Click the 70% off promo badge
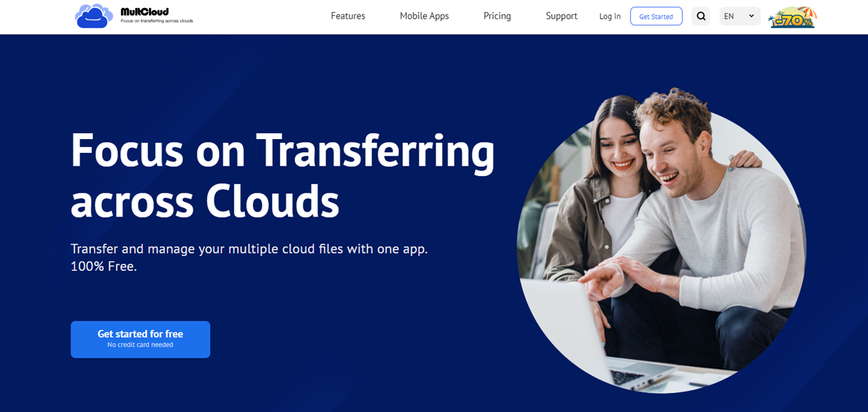 click(x=792, y=17)
